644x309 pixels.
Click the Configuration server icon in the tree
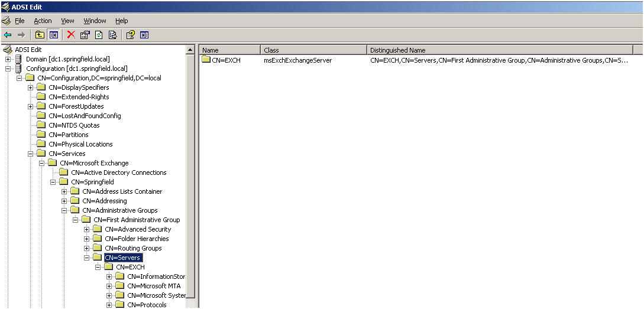tap(18, 69)
